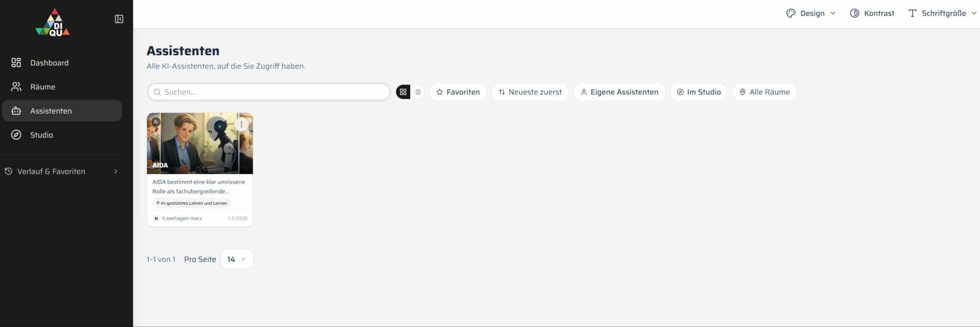Image resolution: width=980 pixels, height=327 pixels.
Task: Click the Dashboard grid icon
Action: click(16, 63)
